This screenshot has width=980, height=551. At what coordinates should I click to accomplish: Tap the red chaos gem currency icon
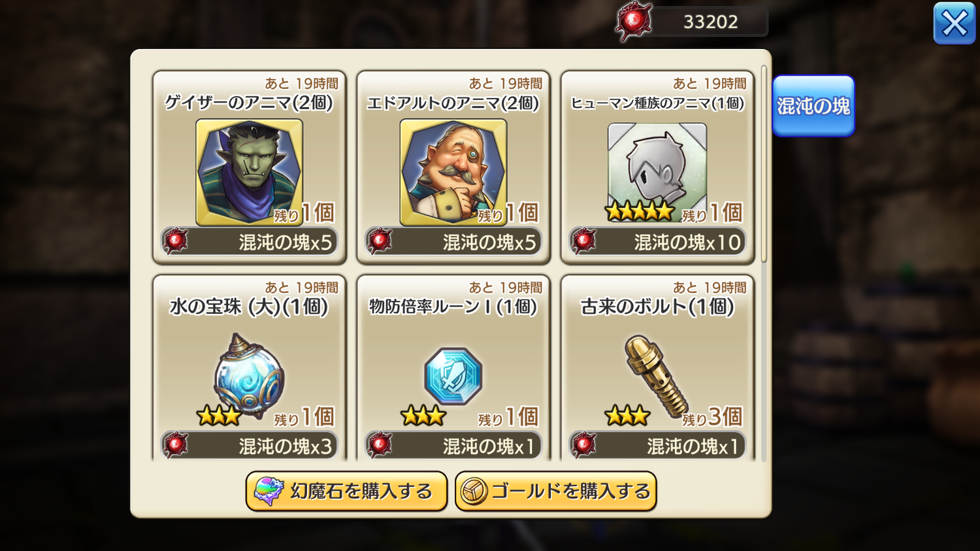click(x=633, y=22)
